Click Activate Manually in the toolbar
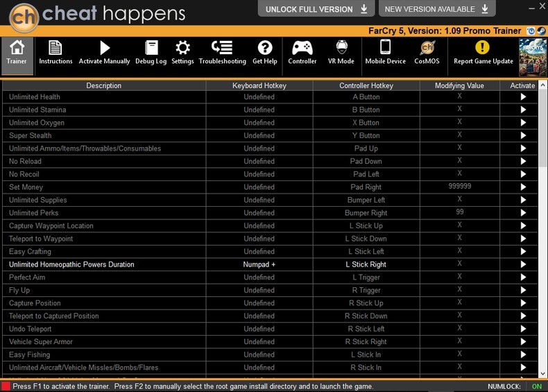Screen dimensions: 548x392 (104, 53)
